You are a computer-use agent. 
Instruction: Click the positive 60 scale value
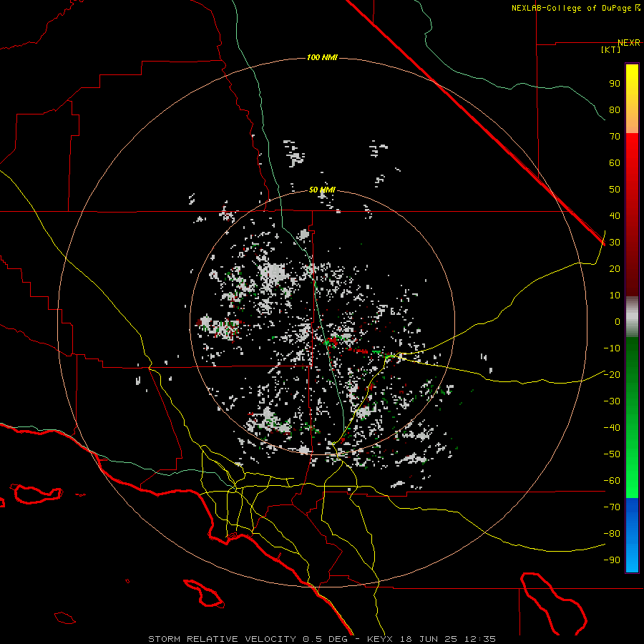click(615, 162)
